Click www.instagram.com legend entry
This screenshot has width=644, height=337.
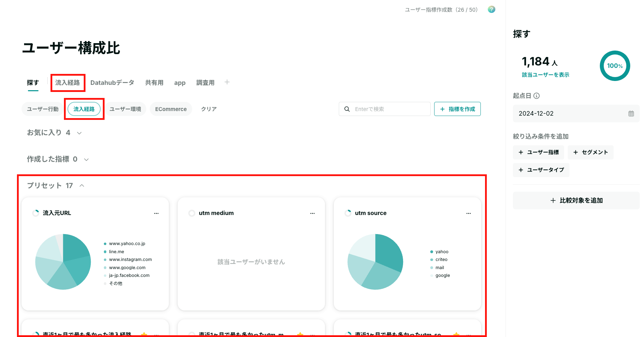coord(128,260)
